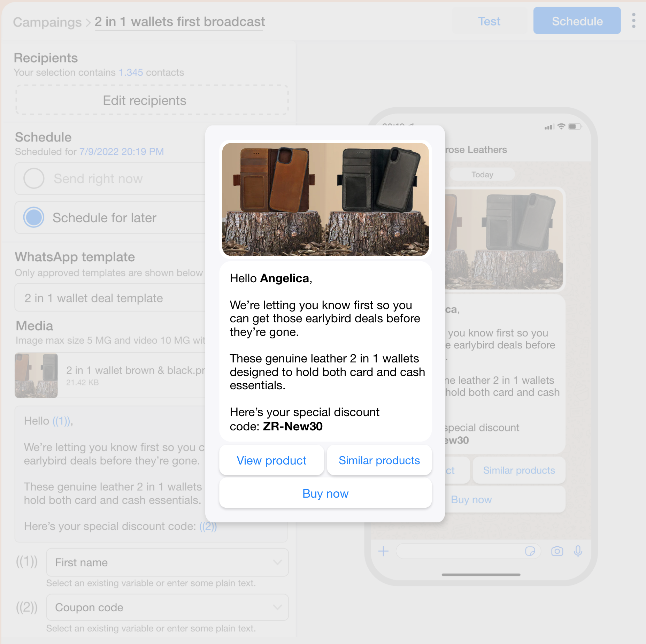646x644 pixels.
Task: Click the Recipients heading
Action: [x=46, y=58]
